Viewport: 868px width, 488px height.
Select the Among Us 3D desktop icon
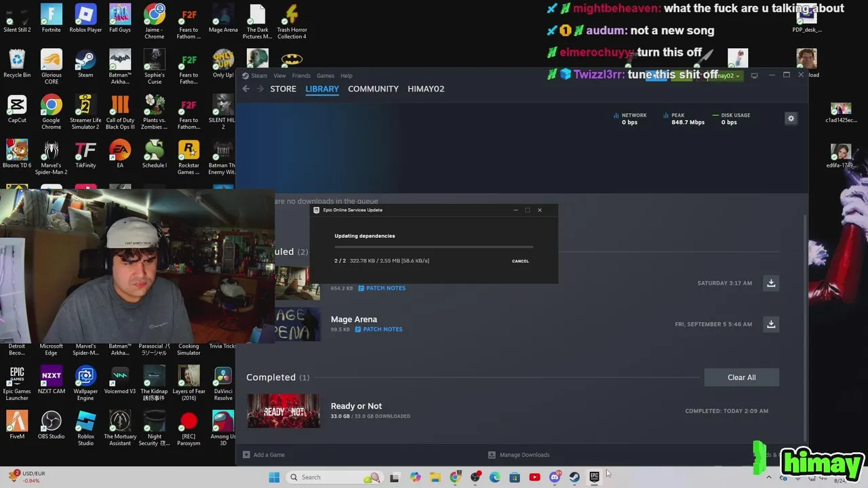223,428
